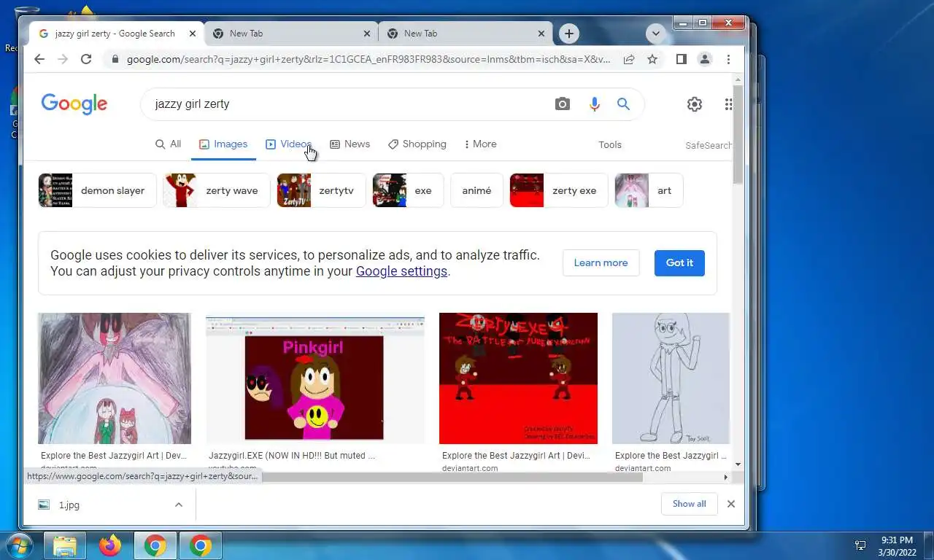Expand the tab search dropdown arrow
934x560 pixels.
pyautogui.click(x=655, y=34)
